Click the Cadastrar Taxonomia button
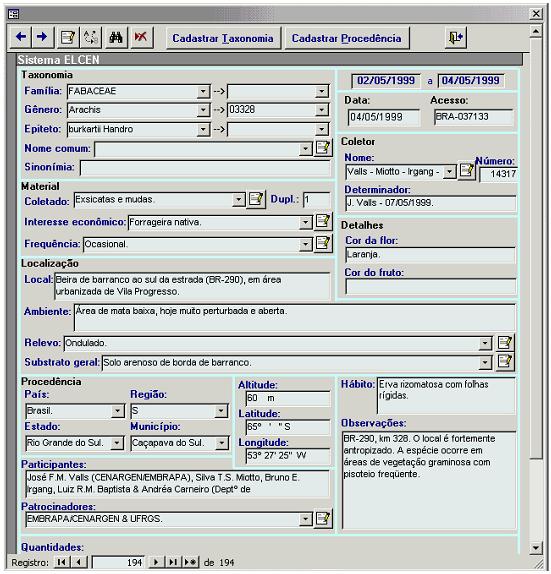Image resolution: width=551 pixels, height=574 pixels. [x=223, y=38]
